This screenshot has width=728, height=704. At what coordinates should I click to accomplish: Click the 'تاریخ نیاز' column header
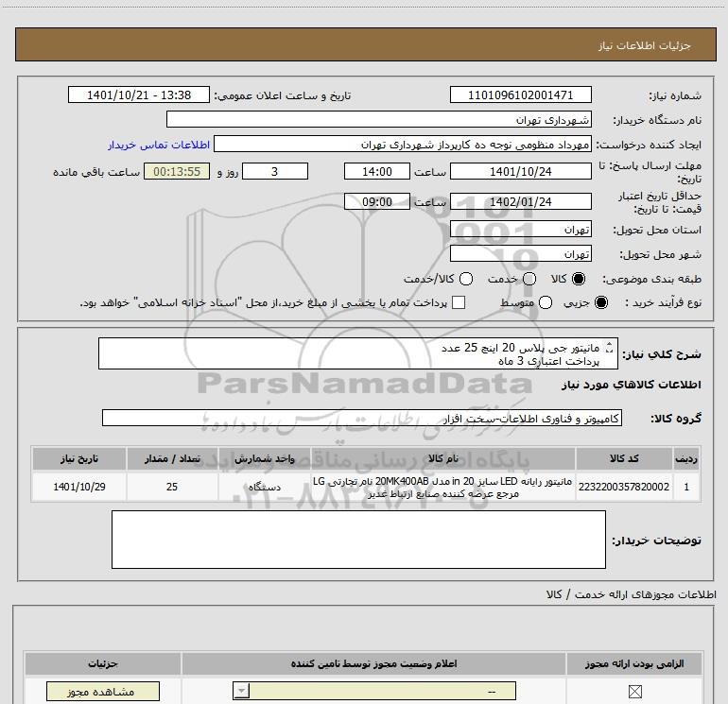pyautogui.click(x=78, y=458)
